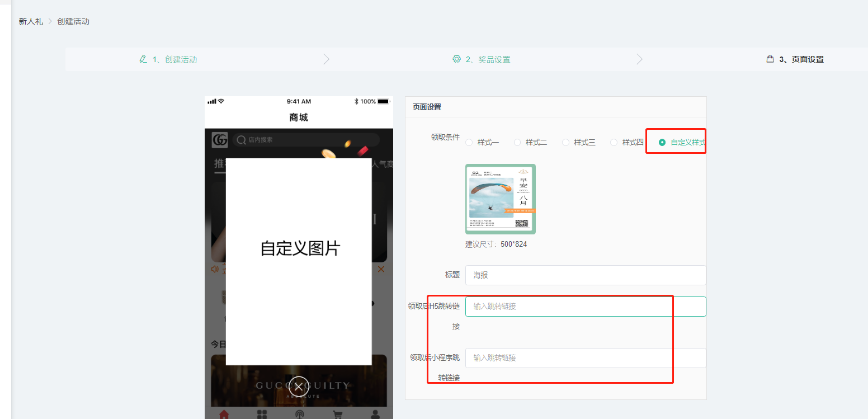Go to step 1、创建活动
Image resolution: width=868 pixels, height=419 pixels.
pyautogui.click(x=174, y=59)
